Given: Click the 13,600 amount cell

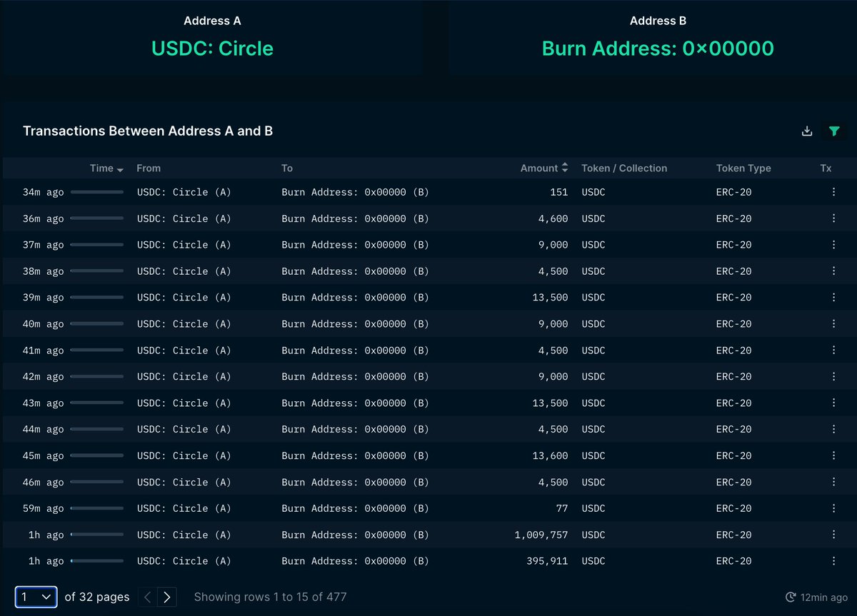Looking at the screenshot, I should coord(550,455).
